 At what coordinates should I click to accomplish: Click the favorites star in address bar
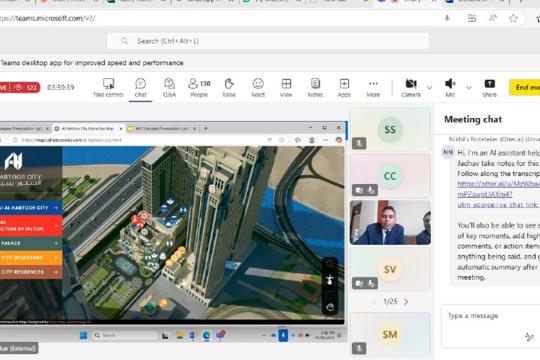tap(513, 18)
